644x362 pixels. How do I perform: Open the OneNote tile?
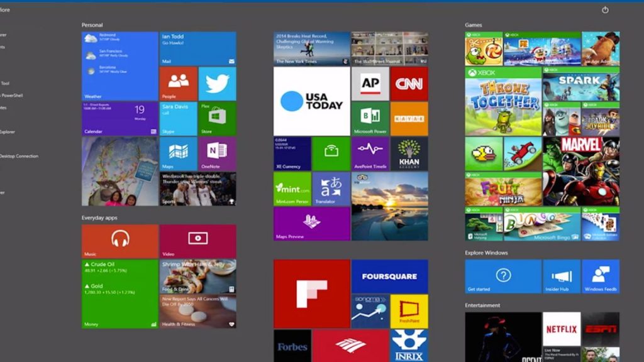coord(217,154)
